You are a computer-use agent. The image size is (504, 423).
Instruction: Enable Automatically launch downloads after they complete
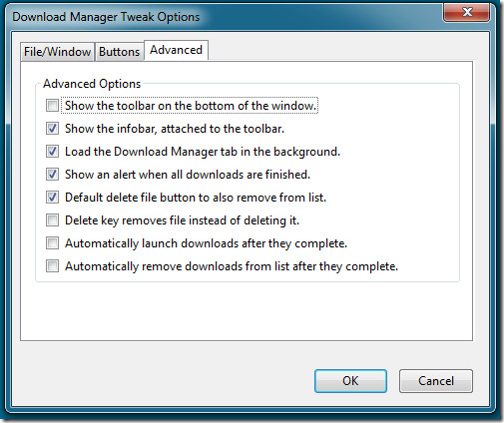(52, 243)
